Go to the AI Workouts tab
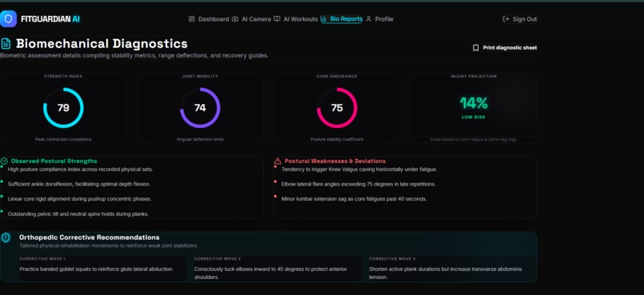Image resolution: width=644 pixels, height=295 pixels. coord(296,19)
